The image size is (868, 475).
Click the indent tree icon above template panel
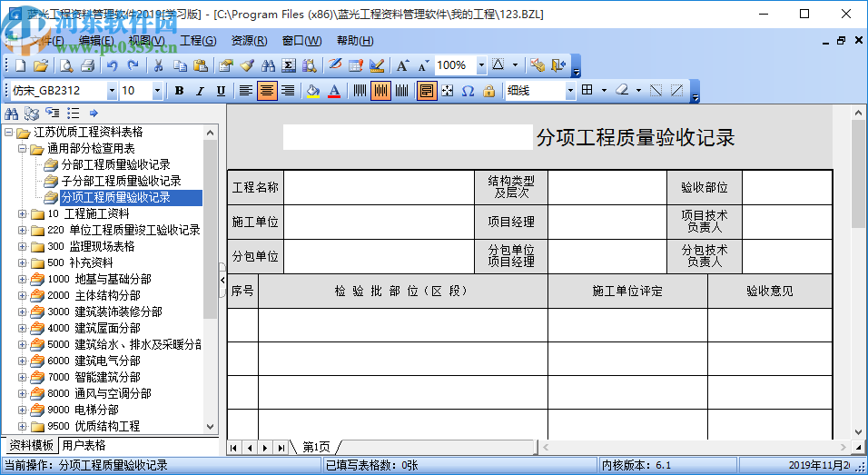pos(53,114)
